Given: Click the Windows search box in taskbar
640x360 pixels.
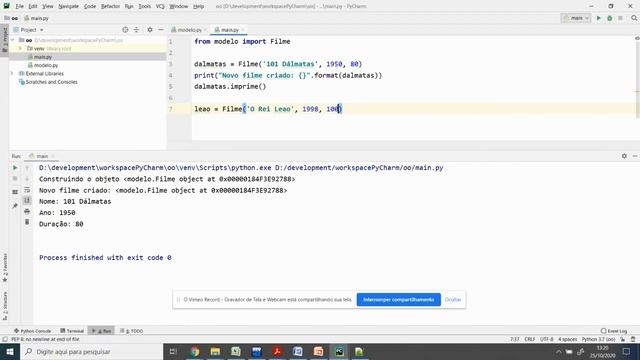Looking at the screenshot, I should 91,351.
